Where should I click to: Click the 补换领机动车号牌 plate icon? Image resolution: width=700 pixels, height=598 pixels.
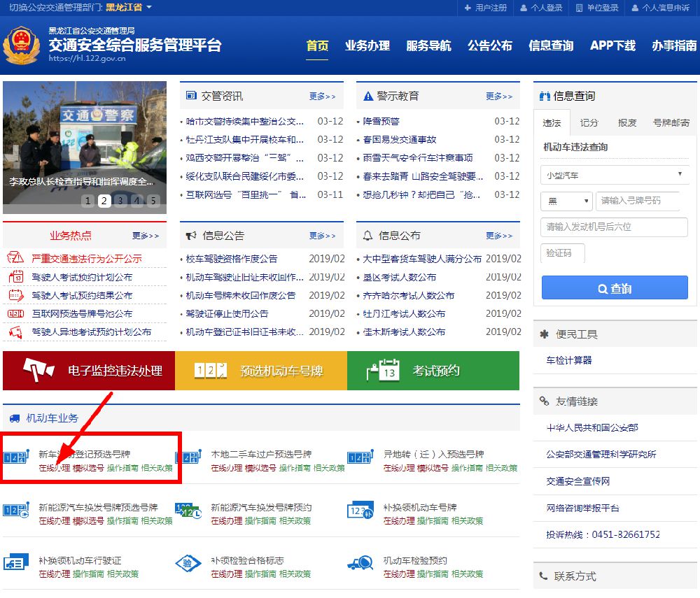[360, 511]
